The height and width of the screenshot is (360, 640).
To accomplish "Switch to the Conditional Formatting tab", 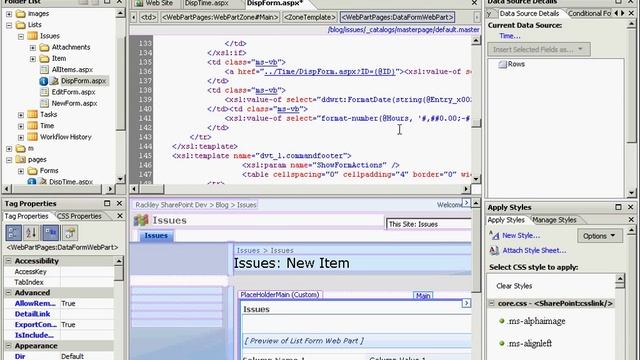I will tap(589, 13).
